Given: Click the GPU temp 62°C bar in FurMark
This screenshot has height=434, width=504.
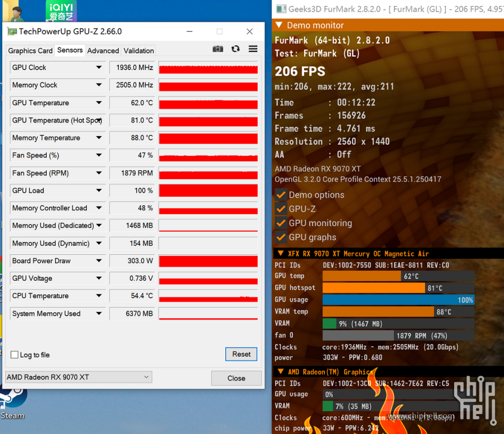Looking at the screenshot, I should (398, 276).
